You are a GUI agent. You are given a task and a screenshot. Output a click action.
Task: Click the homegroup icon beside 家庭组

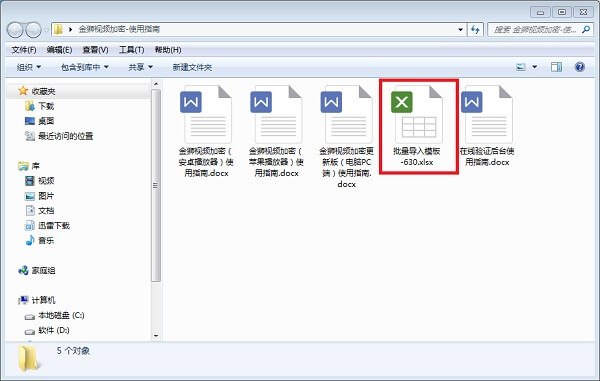(x=23, y=270)
